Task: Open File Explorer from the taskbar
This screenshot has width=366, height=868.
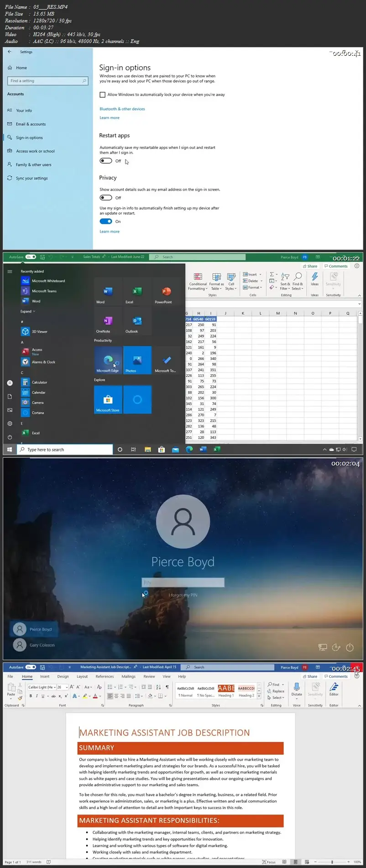Action: [147, 450]
